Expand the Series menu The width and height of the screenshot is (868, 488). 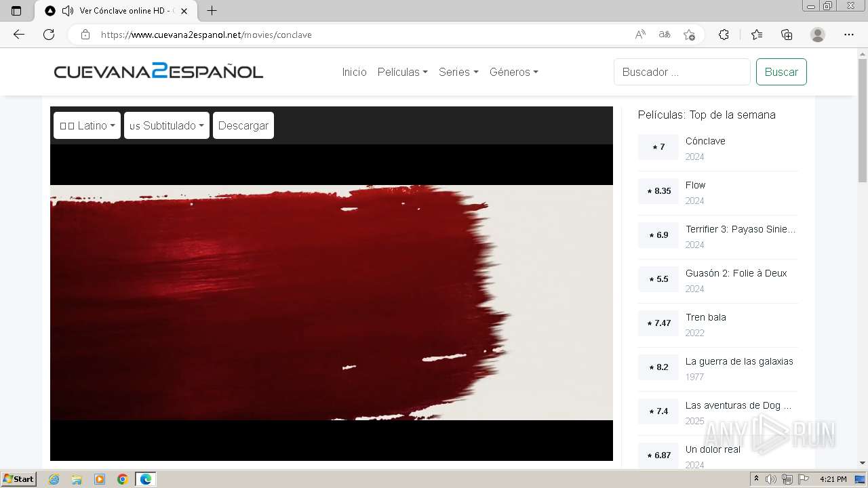pyautogui.click(x=458, y=72)
